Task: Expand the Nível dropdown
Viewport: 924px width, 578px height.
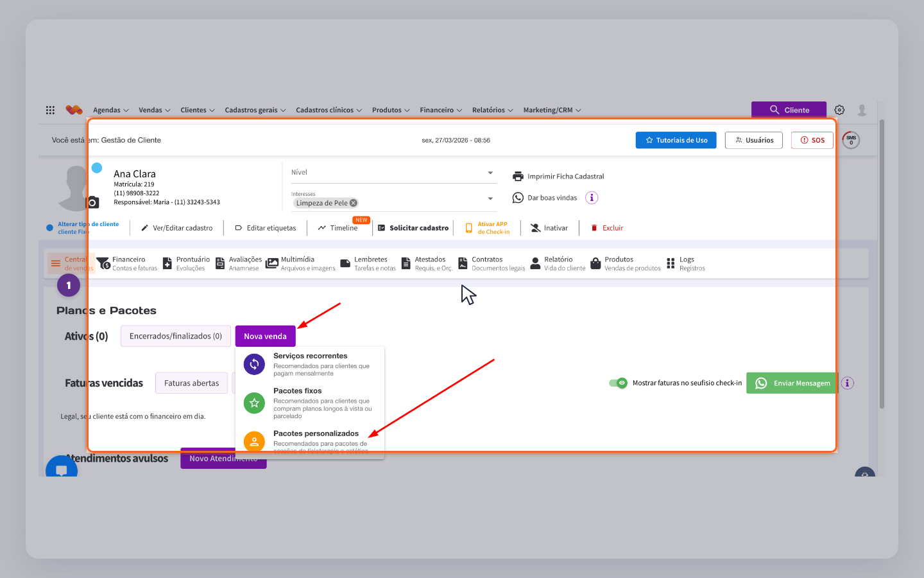Action: pyautogui.click(x=490, y=173)
